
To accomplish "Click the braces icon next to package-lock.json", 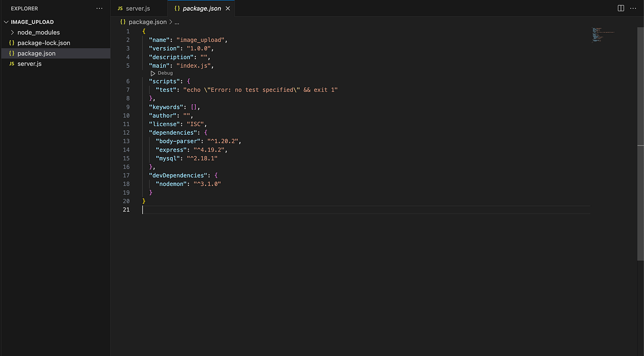I will pyautogui.click(x=12, y=42).
